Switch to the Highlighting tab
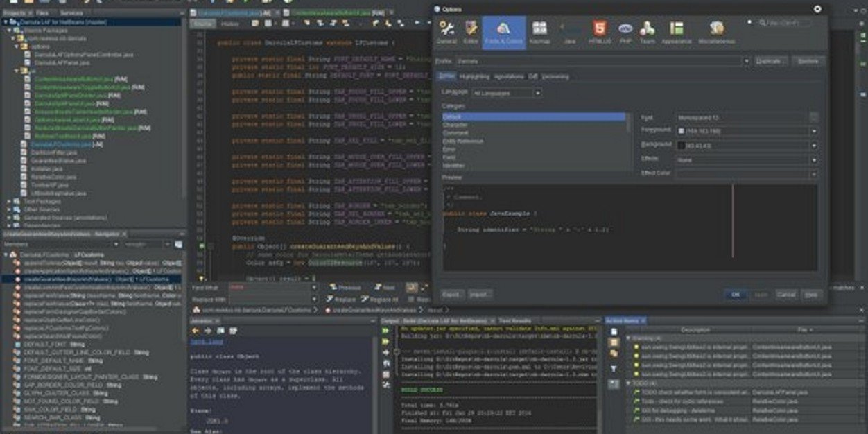 [474, 76]
